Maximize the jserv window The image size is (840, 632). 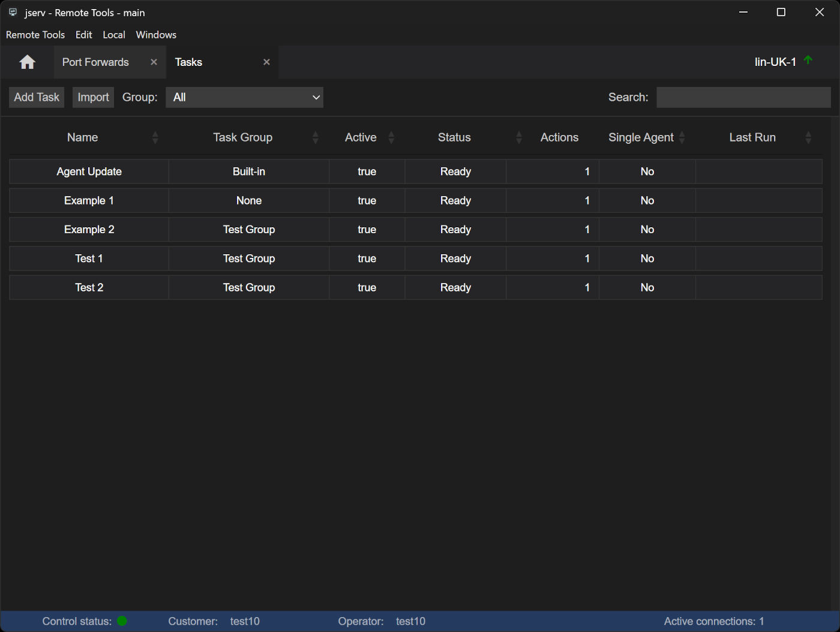(781, 12)
